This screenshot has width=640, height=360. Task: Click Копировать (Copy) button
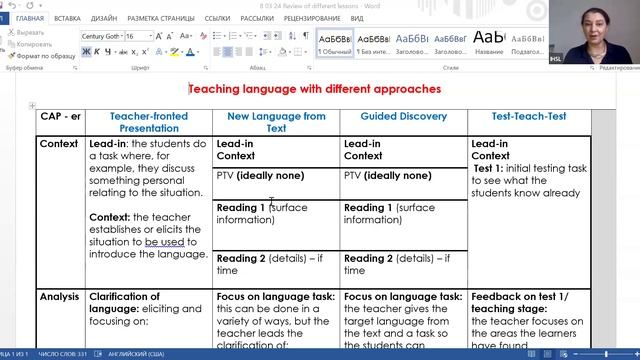click(30, 44)
